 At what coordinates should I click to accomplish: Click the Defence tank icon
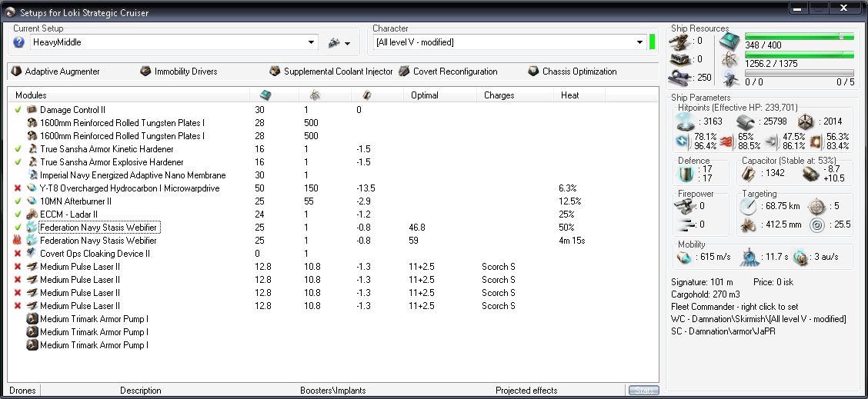(686, 175)
